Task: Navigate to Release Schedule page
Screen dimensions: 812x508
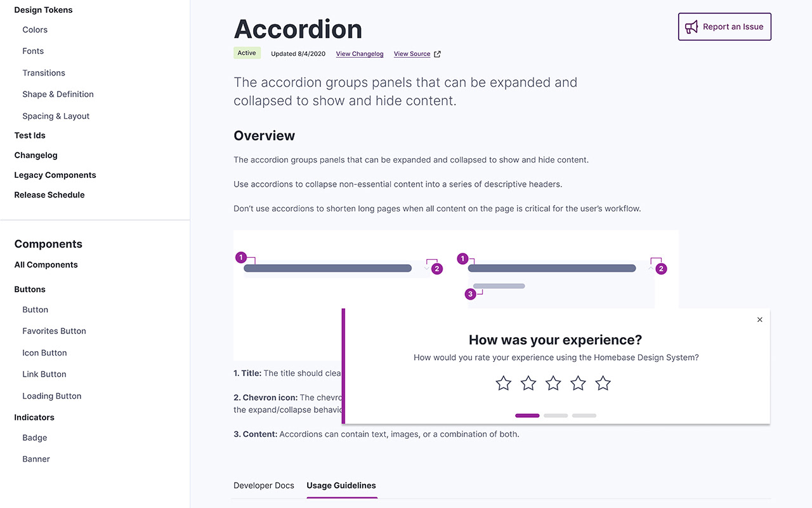Action: click(x=49, y=195)
